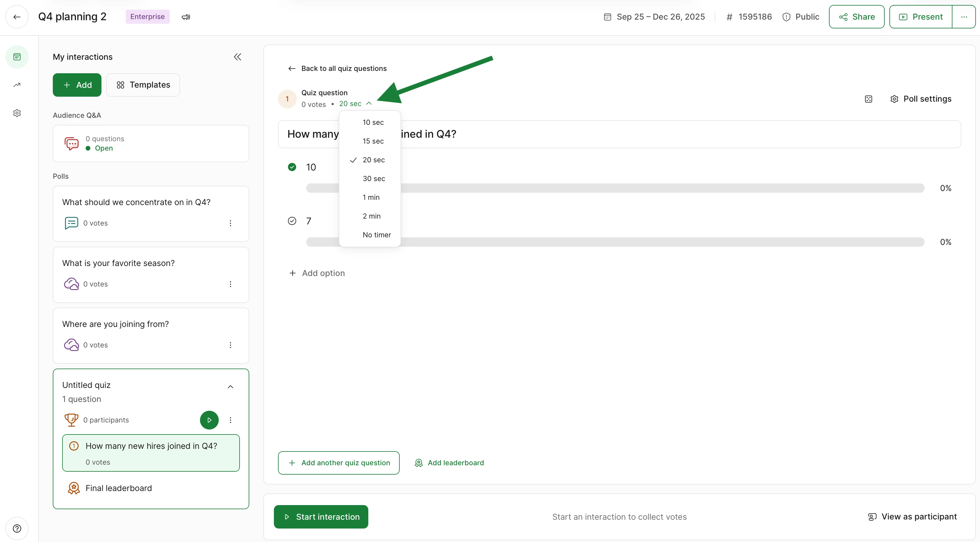Click the progress bar for option 7

point(647,242)
